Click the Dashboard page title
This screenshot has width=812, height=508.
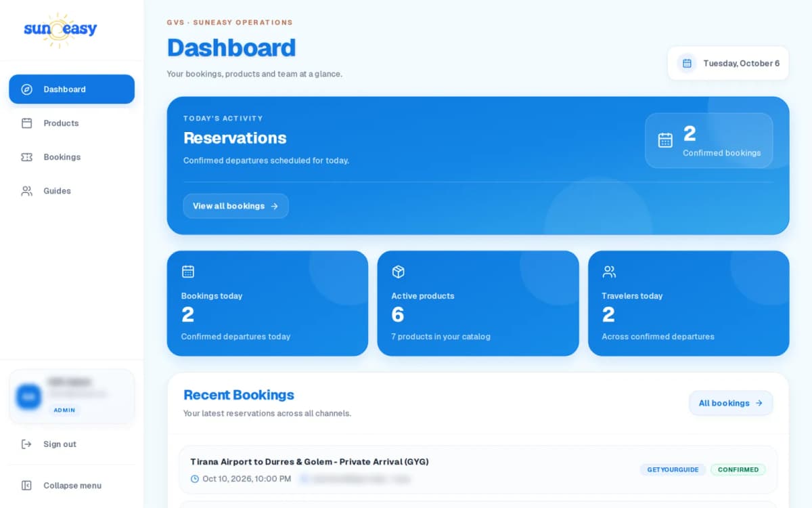point(231,48)
